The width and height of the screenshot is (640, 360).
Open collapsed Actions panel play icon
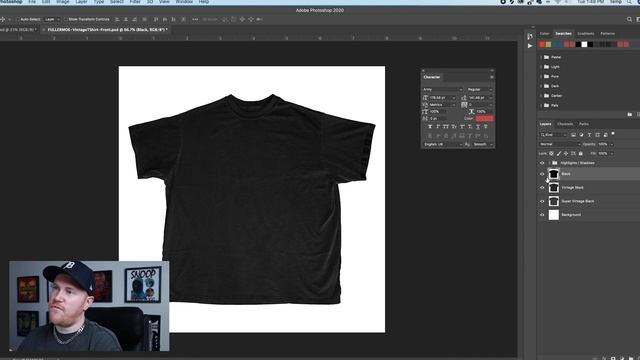pos(530,46)
